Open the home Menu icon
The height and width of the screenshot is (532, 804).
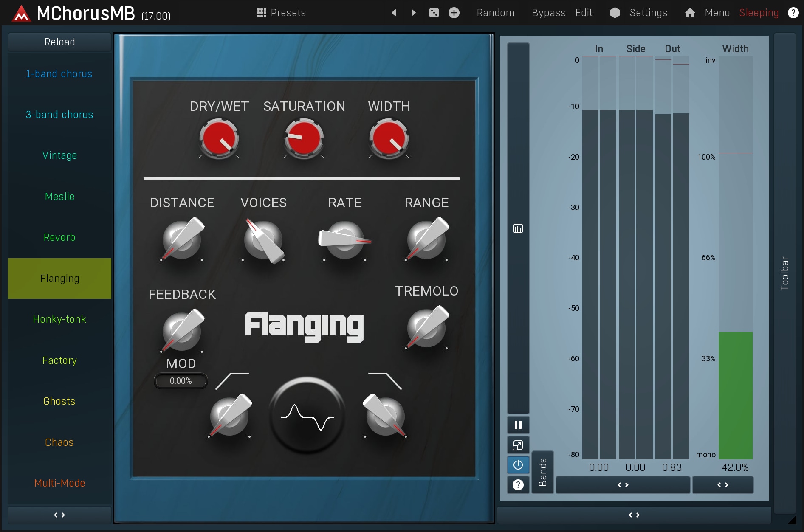(x=690, y=13)
